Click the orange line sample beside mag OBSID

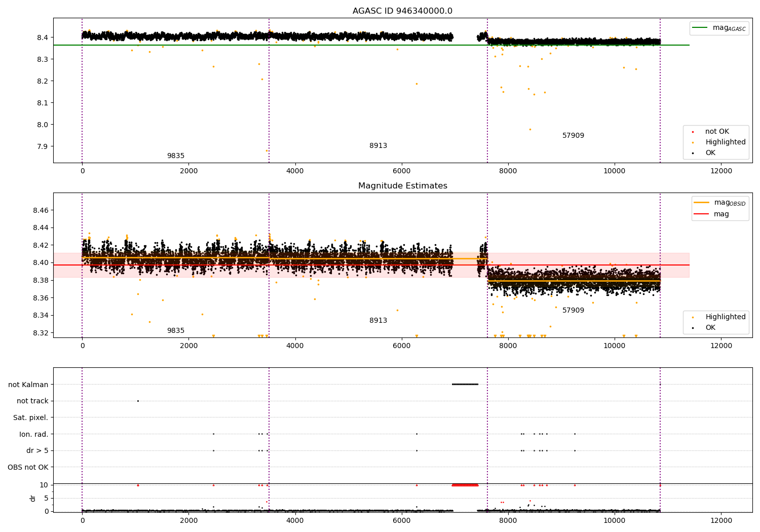(702, 203)
